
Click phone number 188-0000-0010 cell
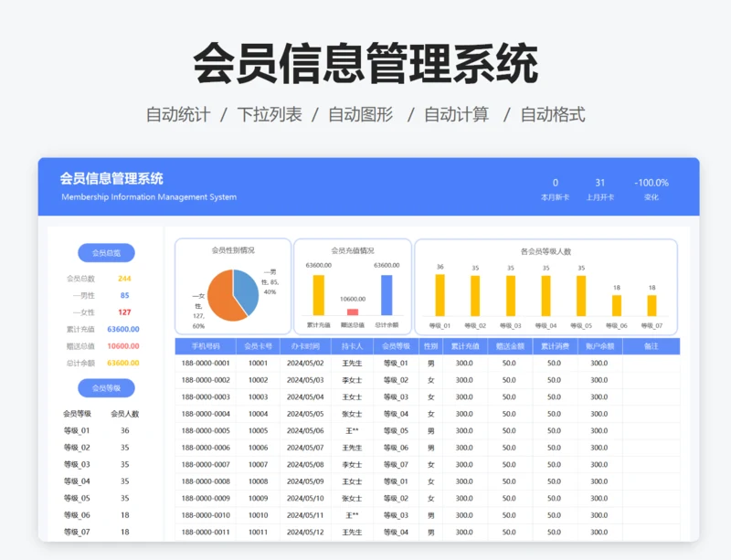206,515
